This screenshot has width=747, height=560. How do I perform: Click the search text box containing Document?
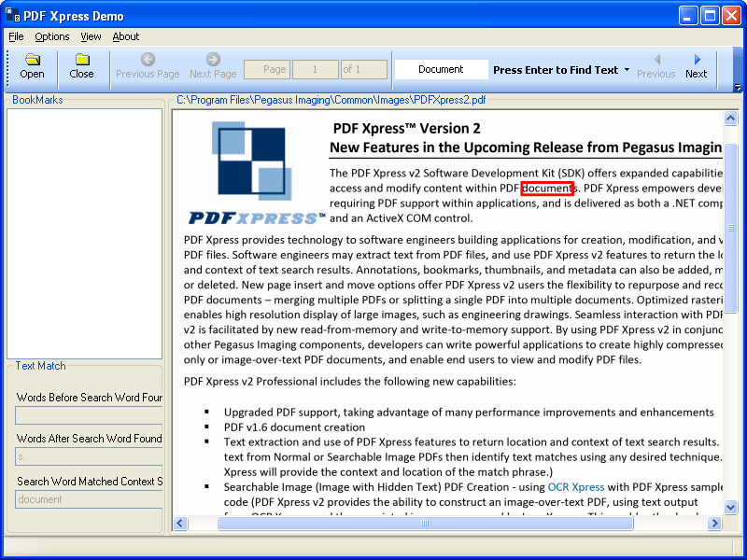tap(441, 69)
